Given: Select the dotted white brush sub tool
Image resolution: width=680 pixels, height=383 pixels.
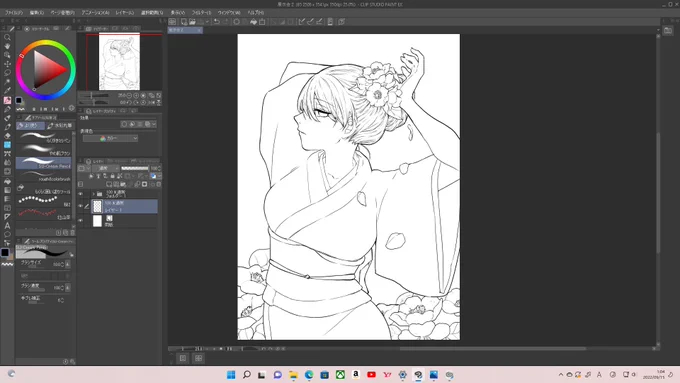Looking at the screenshot, I should pyautogui.click(x=43, y=201).
